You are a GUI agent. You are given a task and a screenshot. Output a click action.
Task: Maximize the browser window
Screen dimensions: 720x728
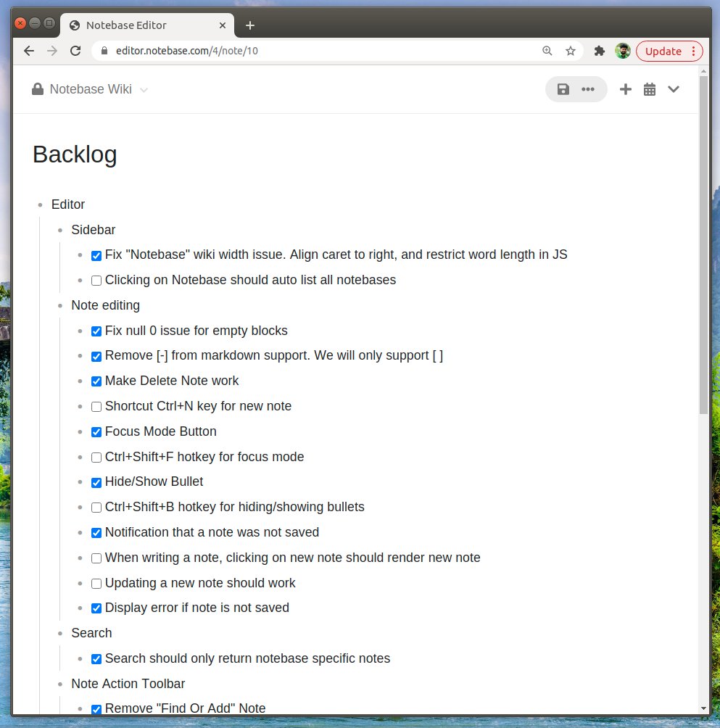point(49,22)
